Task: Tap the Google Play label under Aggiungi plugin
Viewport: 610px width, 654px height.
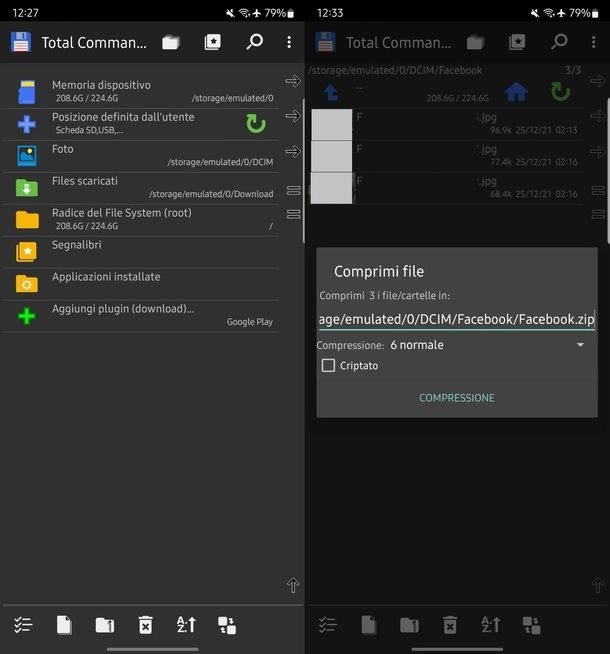Action: (x=250, y=322)
